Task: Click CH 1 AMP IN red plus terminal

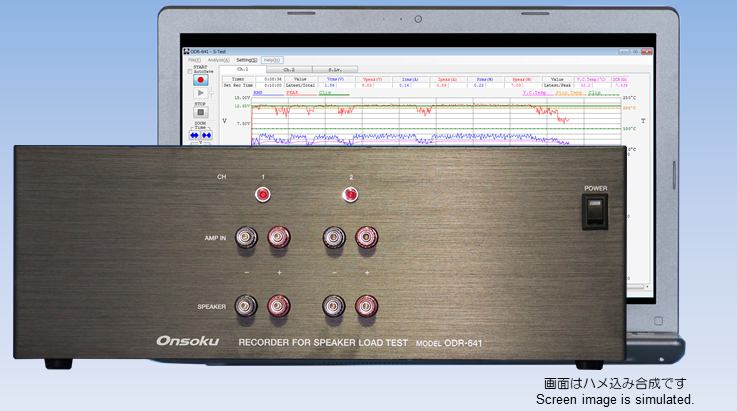Action: 279,237
